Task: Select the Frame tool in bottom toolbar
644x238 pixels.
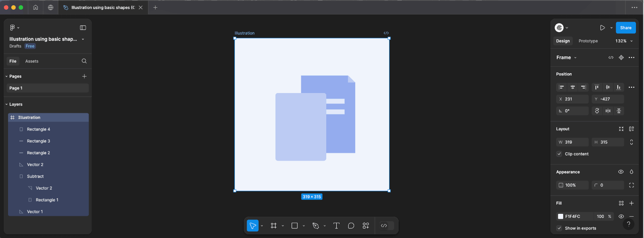Action: click(274, 226)
